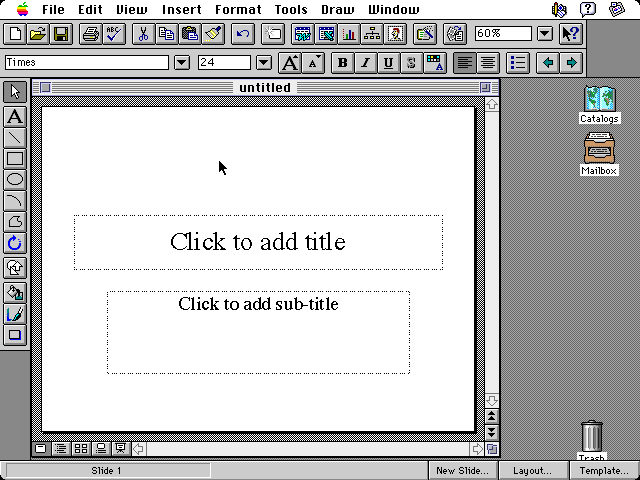Click the Template... button
640x480 pixels.
tap(604, 471)
